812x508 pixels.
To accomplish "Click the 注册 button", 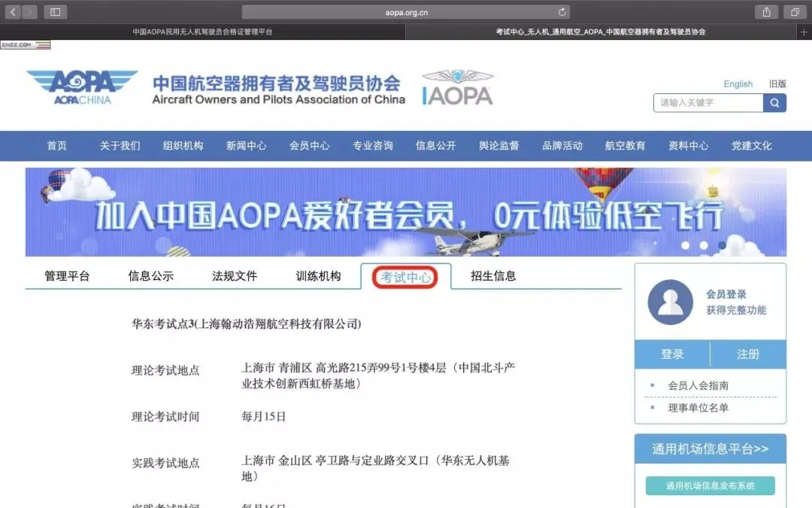I will [748, 354].
